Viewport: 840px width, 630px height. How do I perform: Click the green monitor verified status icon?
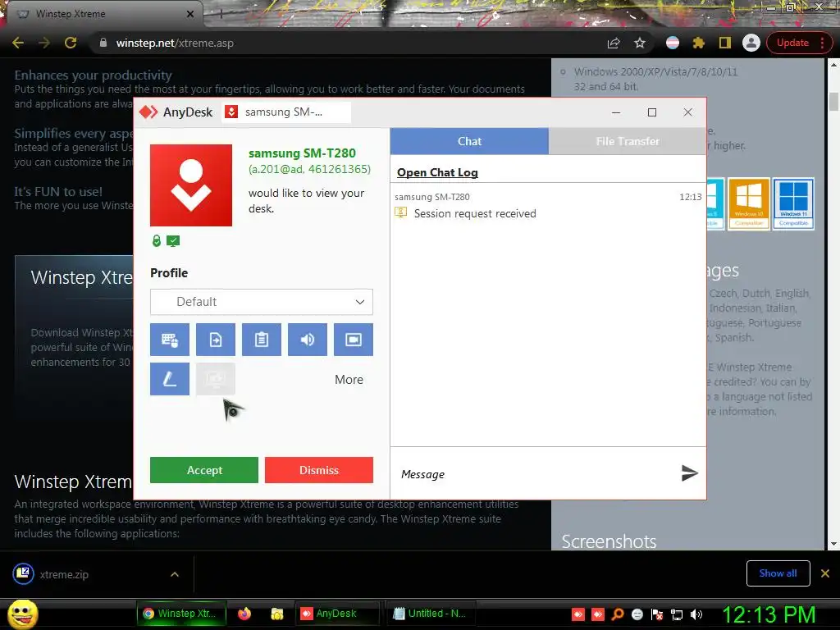173,241
